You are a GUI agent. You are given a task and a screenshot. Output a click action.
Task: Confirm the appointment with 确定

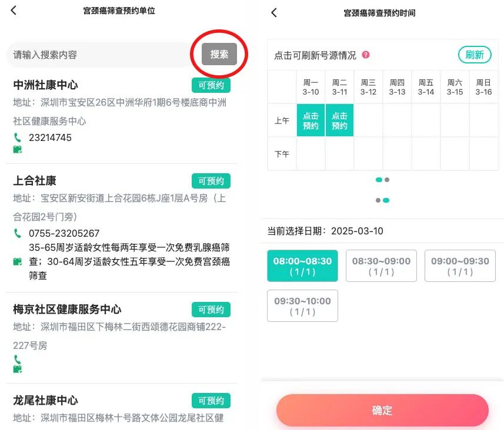382,410
